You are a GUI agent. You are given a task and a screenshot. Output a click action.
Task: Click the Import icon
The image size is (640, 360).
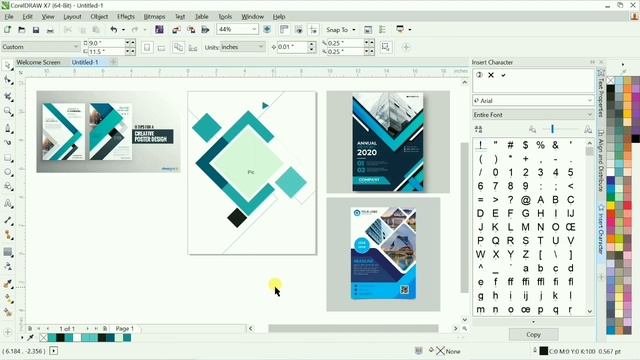click(x=176, y=29)
